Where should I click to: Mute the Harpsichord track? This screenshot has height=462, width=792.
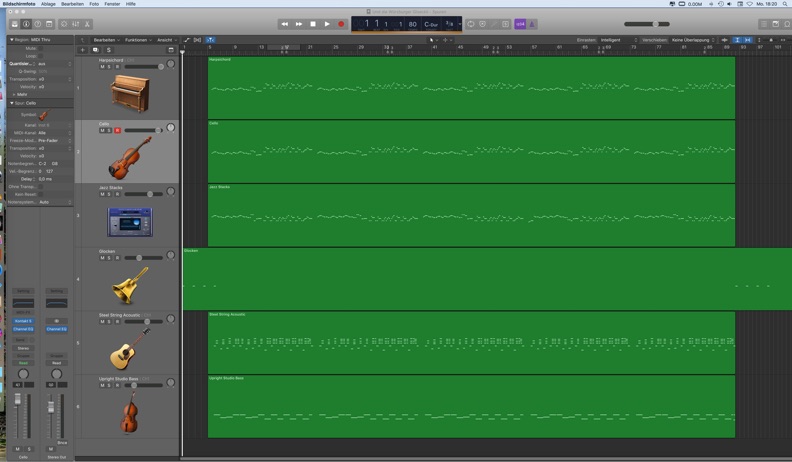[x=103, y=67]
